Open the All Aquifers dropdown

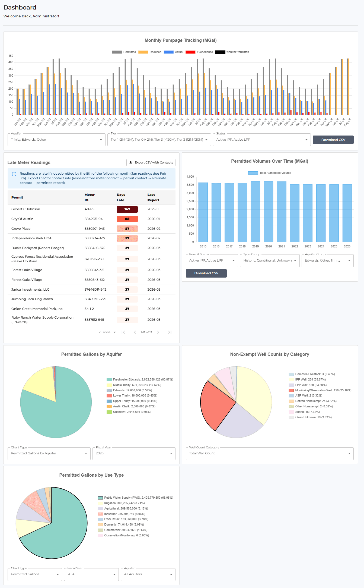148,574
